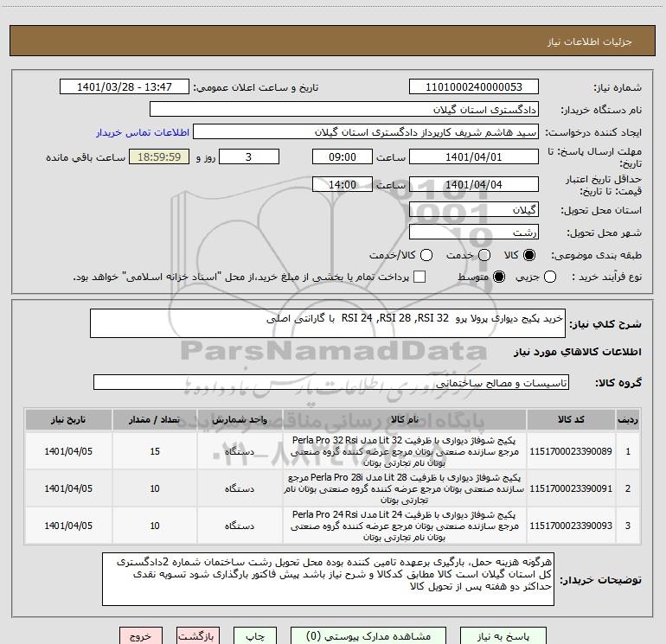Select the کالا/خدمت radio button
This screenshot has width=666, height=644.
point(426,255)
